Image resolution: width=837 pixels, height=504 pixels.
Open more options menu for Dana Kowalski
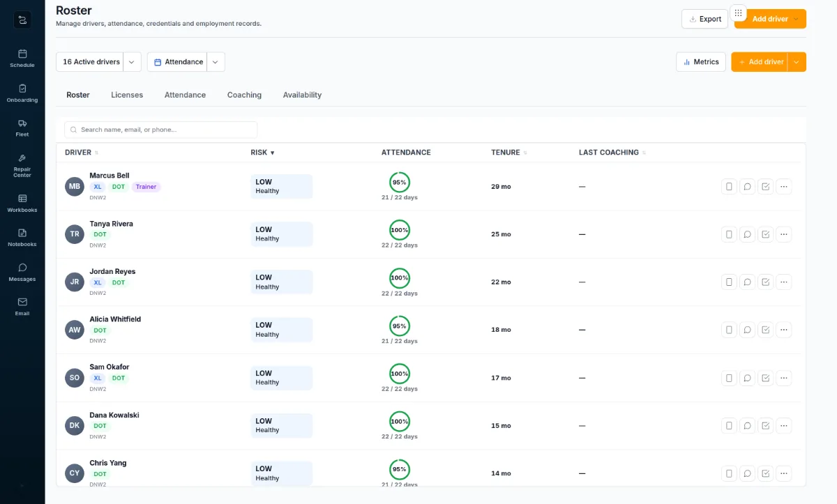tap(784, 425)
